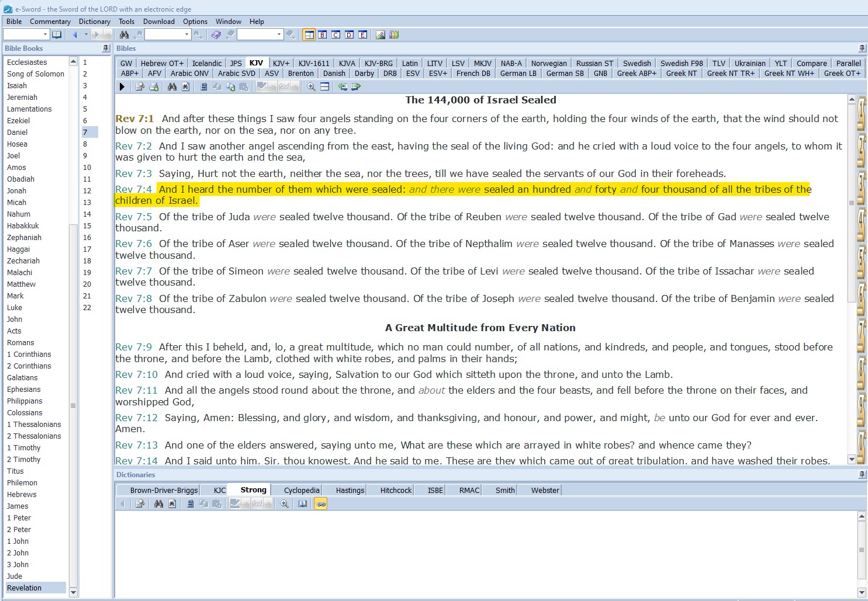Toggle the Dictionaries panel pin
The height and width of the screenshot is (601, 868).
[862, 475]
